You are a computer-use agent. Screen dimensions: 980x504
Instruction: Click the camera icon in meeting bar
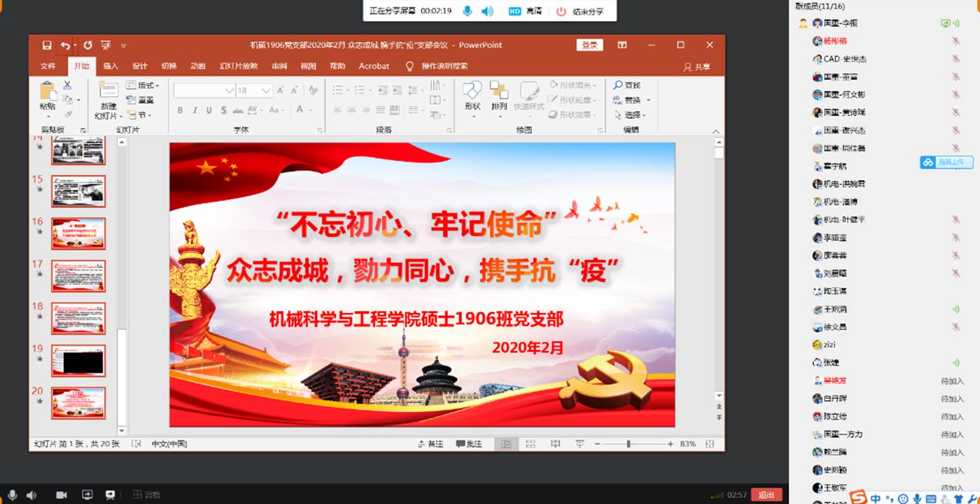(x=61, y=495)
